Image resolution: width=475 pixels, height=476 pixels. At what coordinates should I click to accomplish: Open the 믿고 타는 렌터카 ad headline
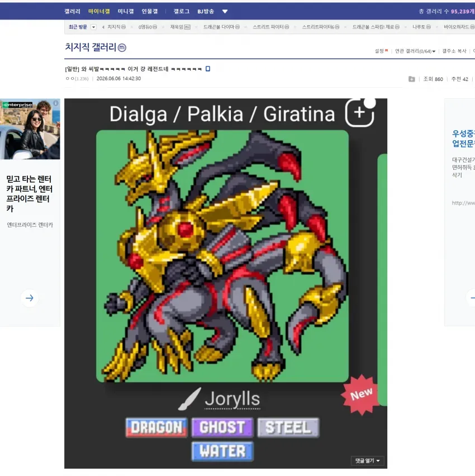[30, 194]
